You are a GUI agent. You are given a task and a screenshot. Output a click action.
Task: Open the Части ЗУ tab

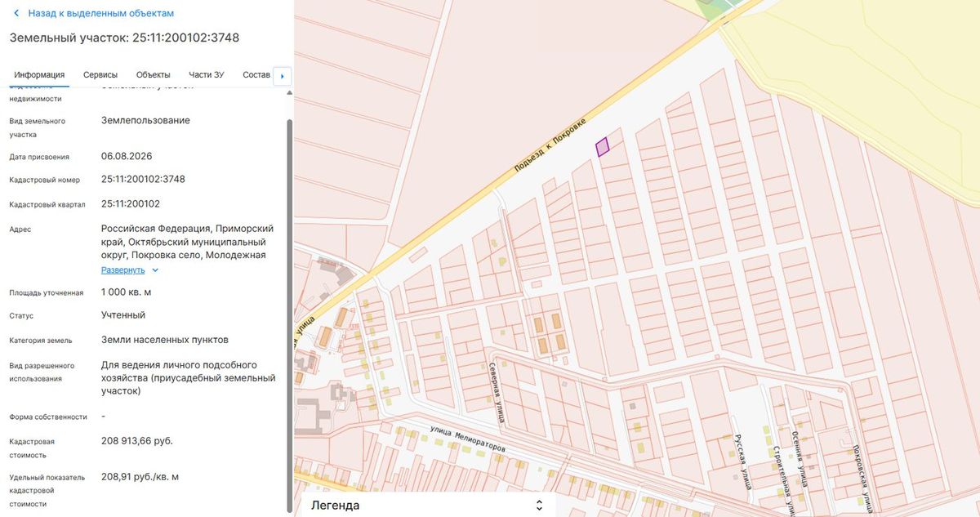[x=207, y=75]
